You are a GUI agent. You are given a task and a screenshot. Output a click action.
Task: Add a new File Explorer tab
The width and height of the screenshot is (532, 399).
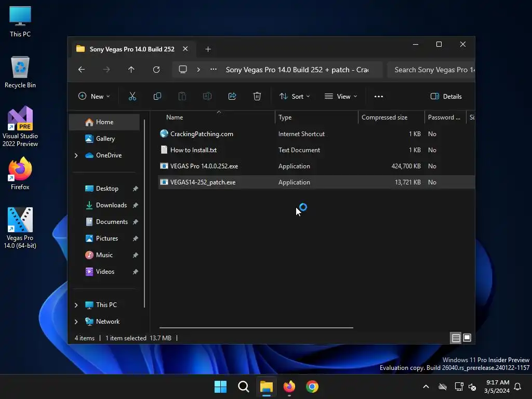click(208, 49)
